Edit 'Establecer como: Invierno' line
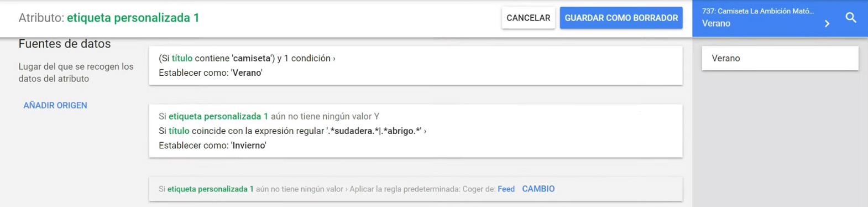Image resolution: width=868 pixels, height=207 pixels. (212, 146)
